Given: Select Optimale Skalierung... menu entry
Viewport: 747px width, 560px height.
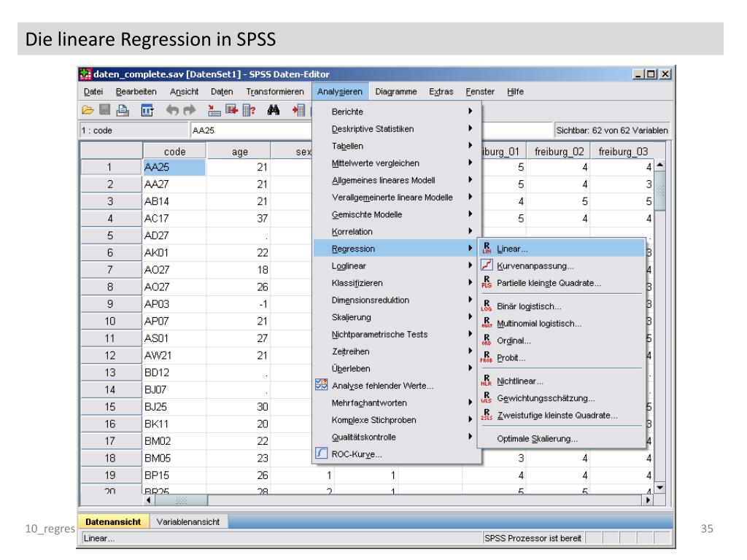Looking at the screenshot, I should coord(562,438).
